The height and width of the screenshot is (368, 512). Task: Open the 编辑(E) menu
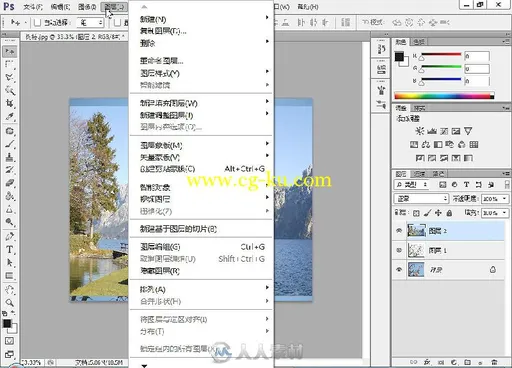coord(60,7)
